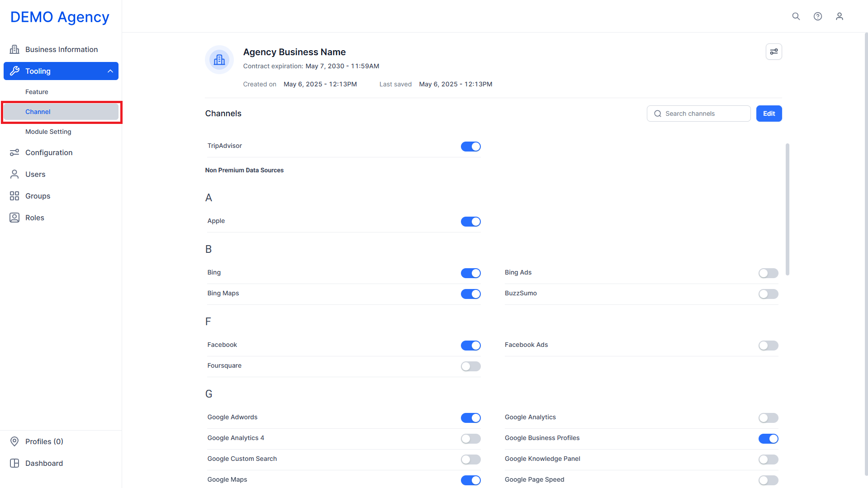Click the agency building avatar icon

click(219, 60)
